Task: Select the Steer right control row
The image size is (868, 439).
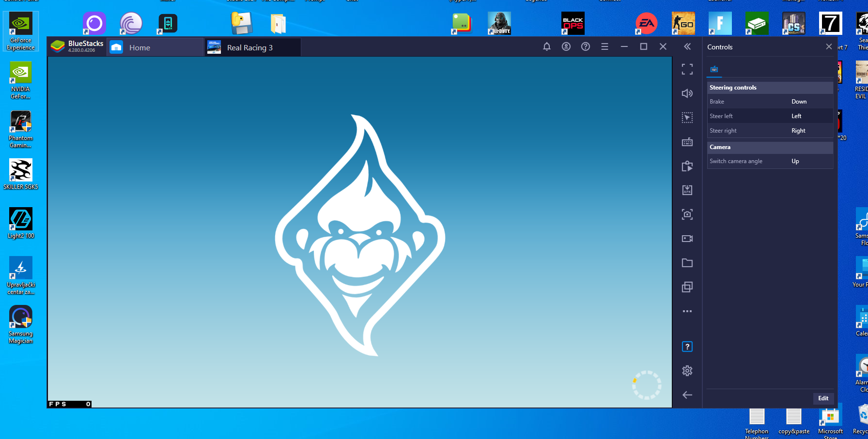Action: [x=770, y=131]
